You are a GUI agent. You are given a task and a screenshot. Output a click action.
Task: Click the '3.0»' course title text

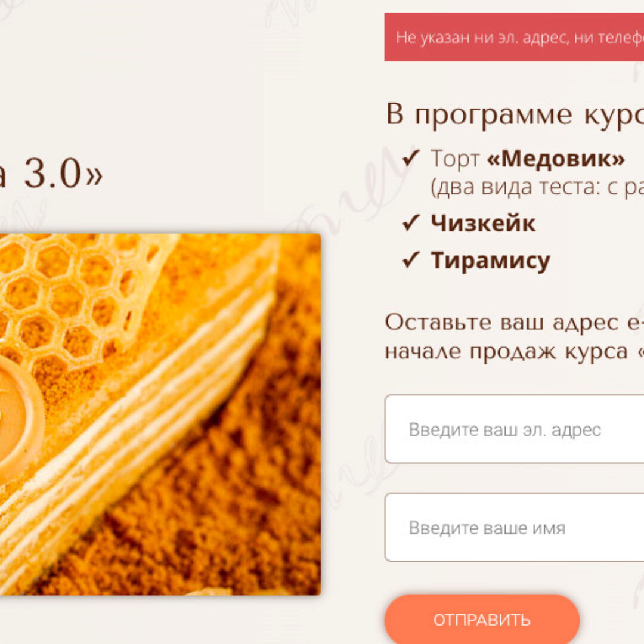[63, 174]
